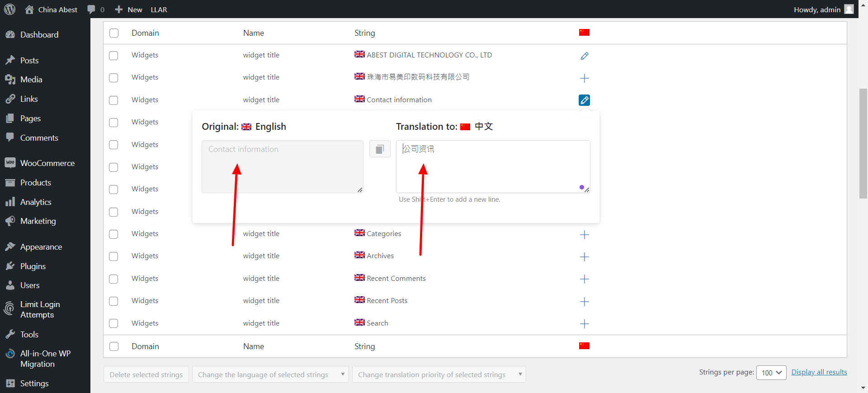The height and width of the screenshot is (393, 868).
Task: Open LLAR in the admin bar
Action: tap(159, 9)
